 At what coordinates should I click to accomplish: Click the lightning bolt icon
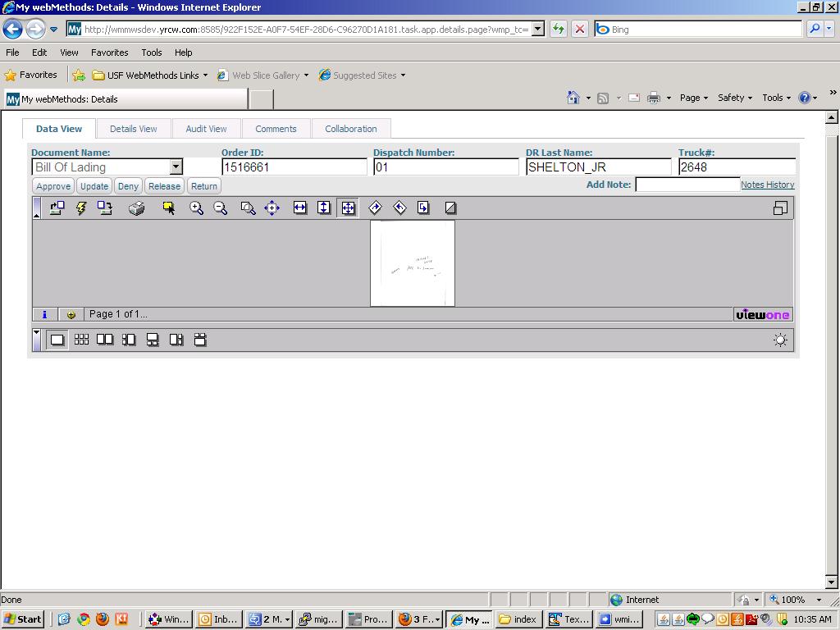(81, 208)
